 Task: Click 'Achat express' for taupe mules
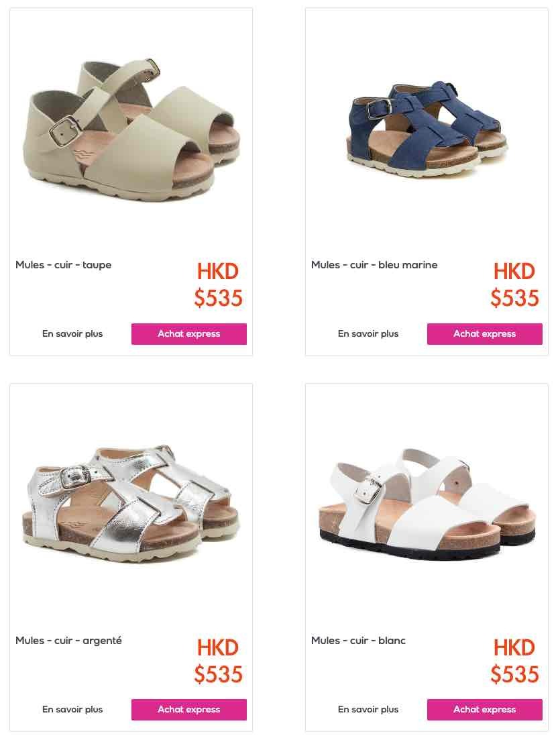[189, 334]
